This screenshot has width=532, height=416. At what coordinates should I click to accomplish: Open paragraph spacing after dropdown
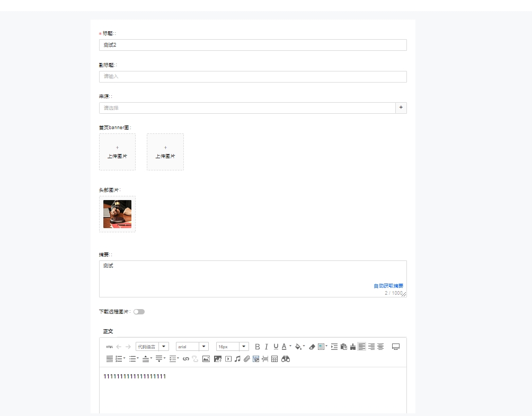point(165,358)
